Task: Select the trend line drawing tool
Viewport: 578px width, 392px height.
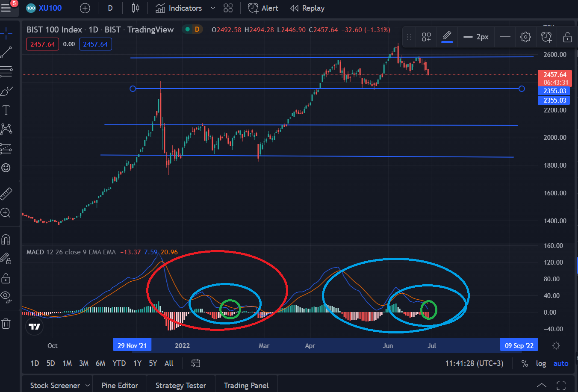Action: (6, 53)
